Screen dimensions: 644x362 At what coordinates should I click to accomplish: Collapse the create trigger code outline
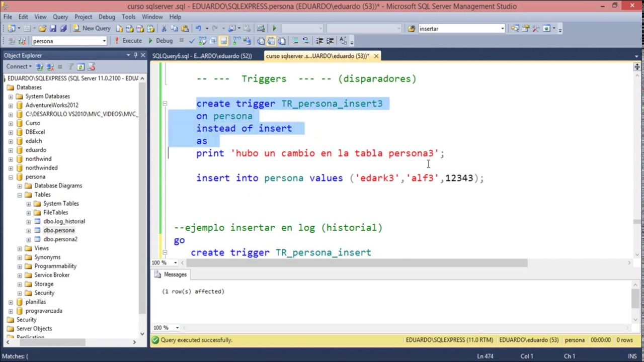[x=165, y=104]
